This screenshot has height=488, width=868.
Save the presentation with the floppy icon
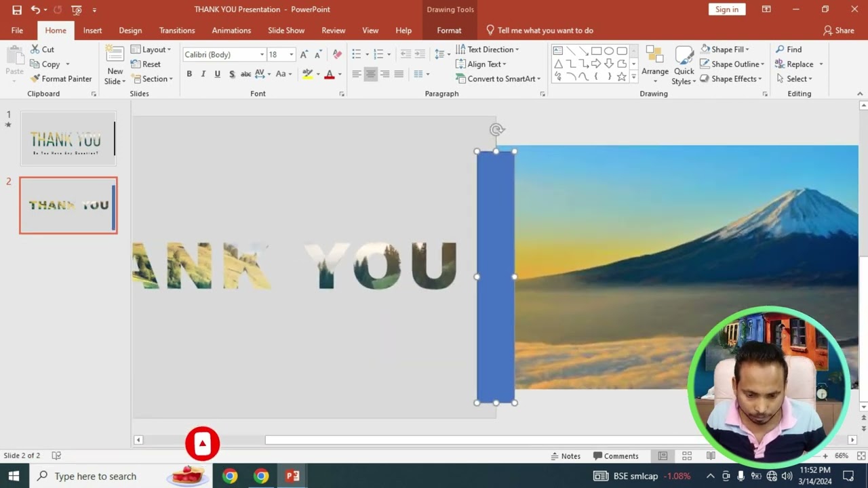17,9
